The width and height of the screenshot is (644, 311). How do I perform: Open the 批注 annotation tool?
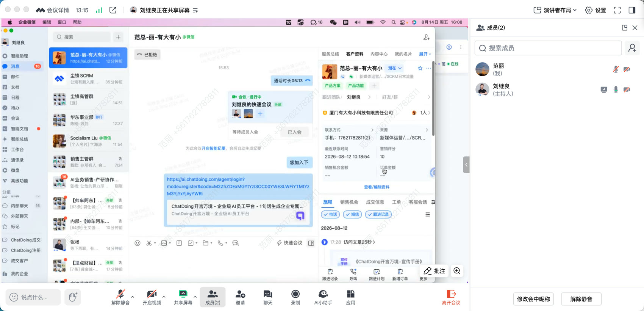pyautogui.click(x=434, y=271)
